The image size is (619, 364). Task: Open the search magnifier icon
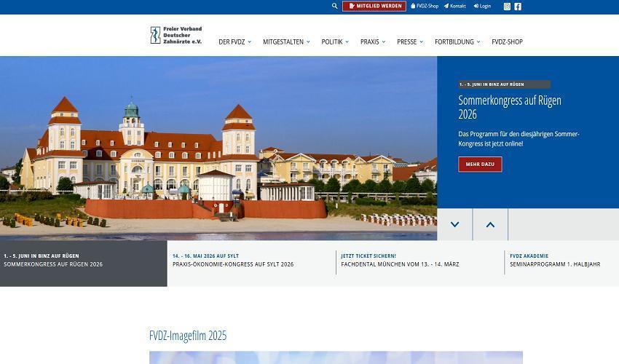pyautogui.click(x=335, y=7)
